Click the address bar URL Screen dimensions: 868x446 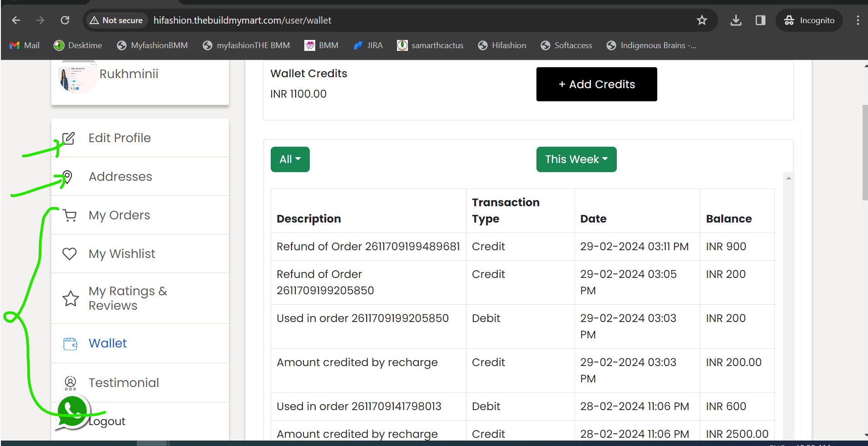click(x=242, y=20)
